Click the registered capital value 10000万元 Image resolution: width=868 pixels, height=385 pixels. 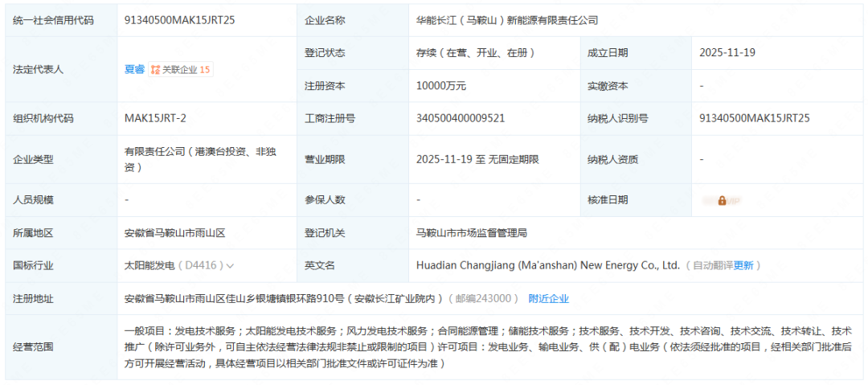(x=441, y=85)
